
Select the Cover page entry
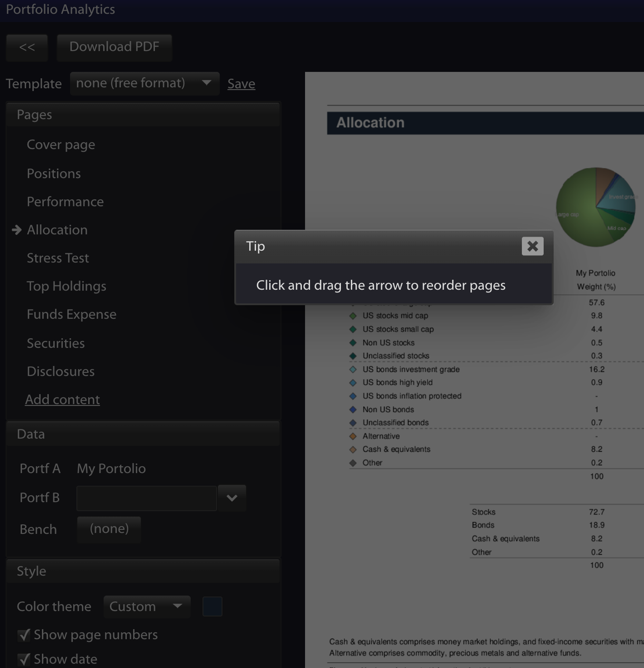click(61, 145)
